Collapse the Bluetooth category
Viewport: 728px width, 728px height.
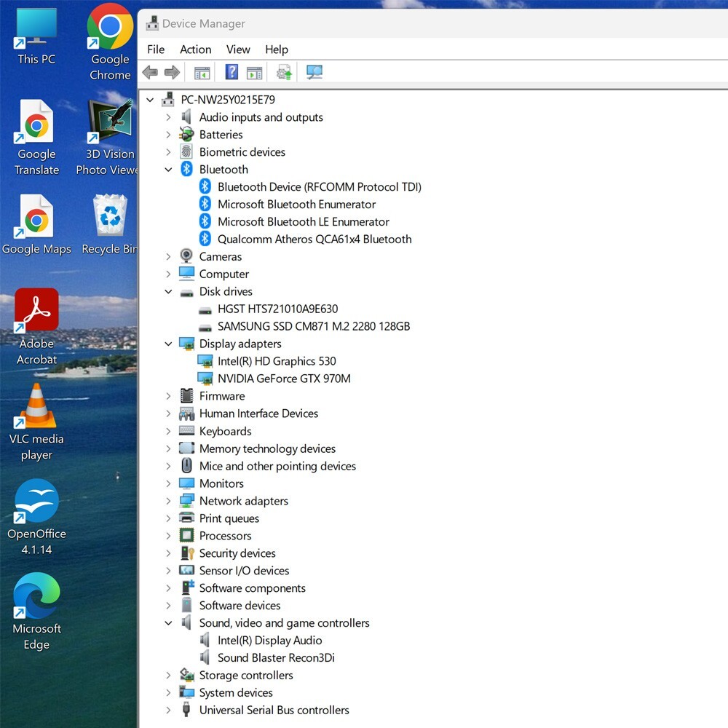[169, 170]
